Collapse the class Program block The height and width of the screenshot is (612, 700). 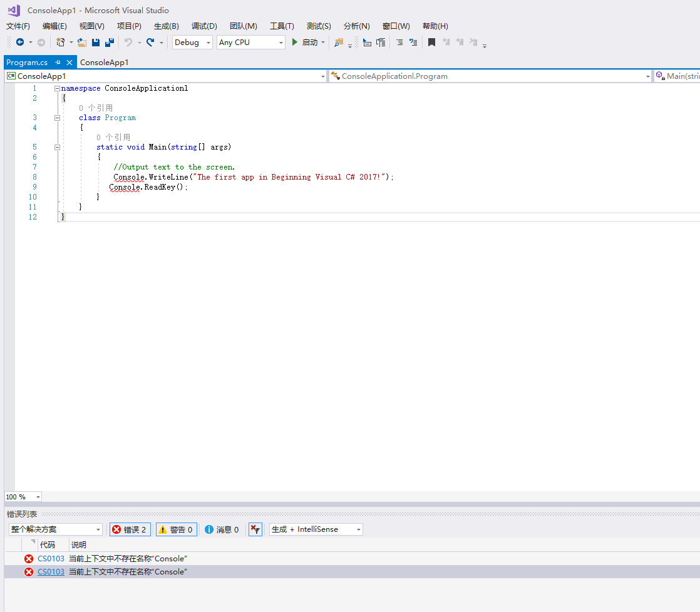(57, 118)
